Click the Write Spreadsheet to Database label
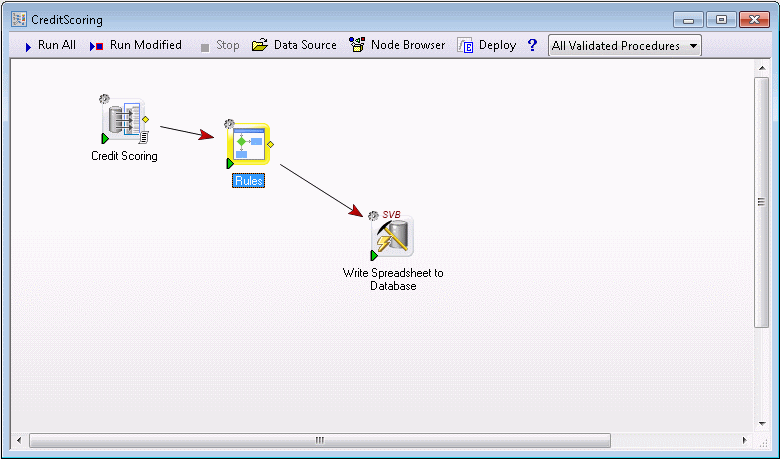 (393, 279)
